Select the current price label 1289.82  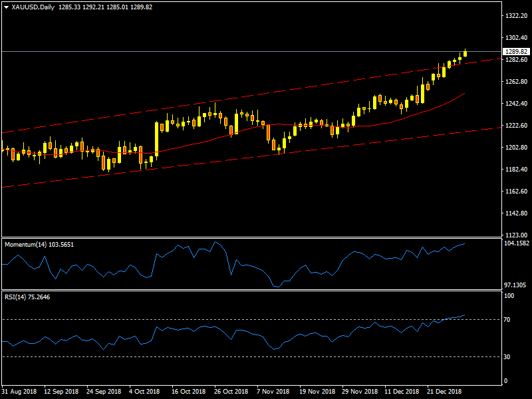[x=516, y=52]
